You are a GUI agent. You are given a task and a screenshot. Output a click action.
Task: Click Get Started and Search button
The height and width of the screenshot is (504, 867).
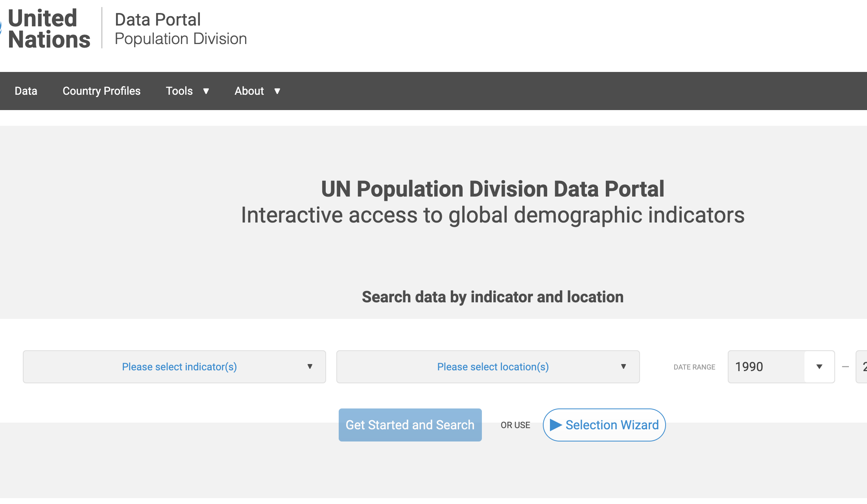click(x=410, y=425)
